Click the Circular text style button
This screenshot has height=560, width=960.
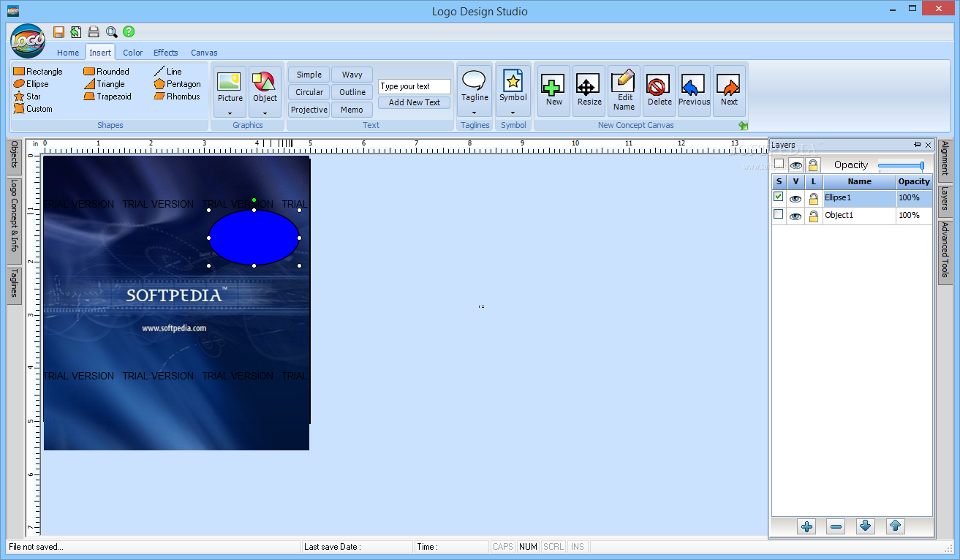point(309,92)
